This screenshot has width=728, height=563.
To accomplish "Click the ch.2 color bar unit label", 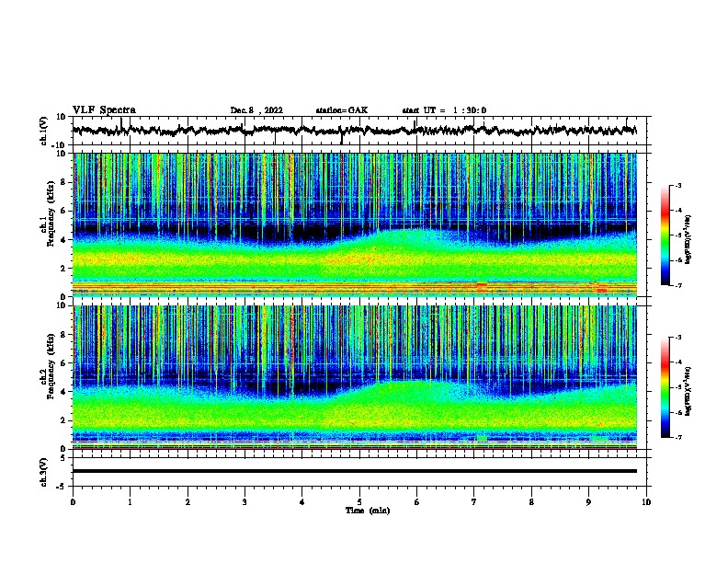I will pyautogui.click(x=688, y=391).
